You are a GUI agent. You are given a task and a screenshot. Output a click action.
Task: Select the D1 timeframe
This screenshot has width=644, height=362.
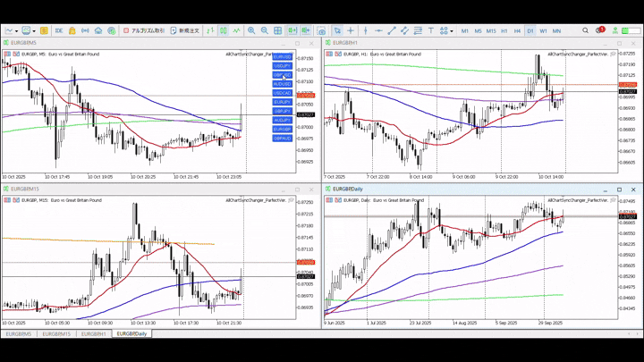point(530,30)
